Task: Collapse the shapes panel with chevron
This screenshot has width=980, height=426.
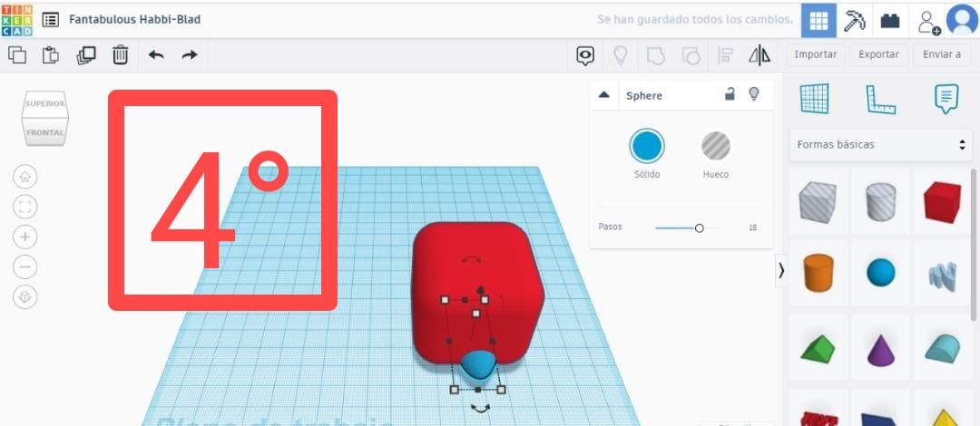Action: 780,270
